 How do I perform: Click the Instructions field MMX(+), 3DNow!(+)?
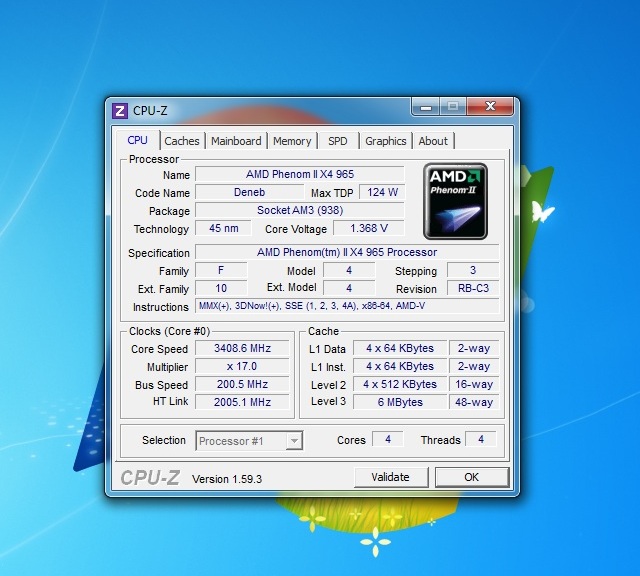coord(347,306)
